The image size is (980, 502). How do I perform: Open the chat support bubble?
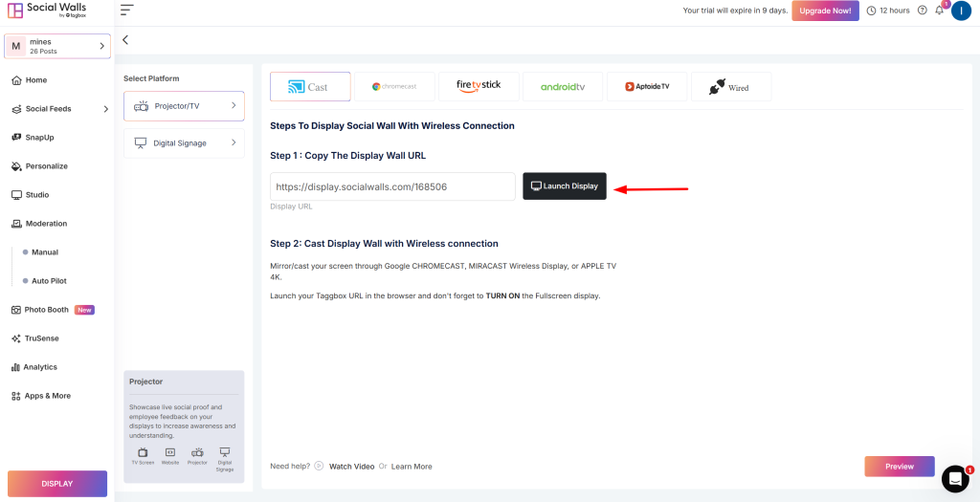pyautogui.click(x=955, y=479)
